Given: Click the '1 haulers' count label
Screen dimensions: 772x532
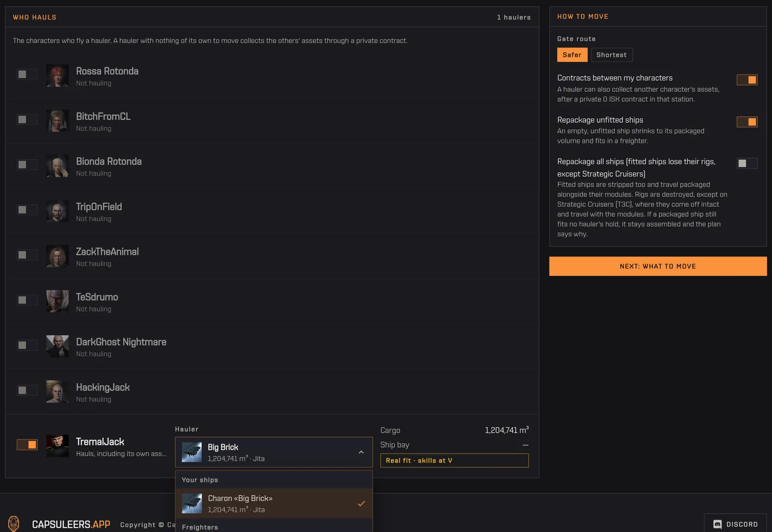Looking at the screenshot, I should [x=514, y=17].
